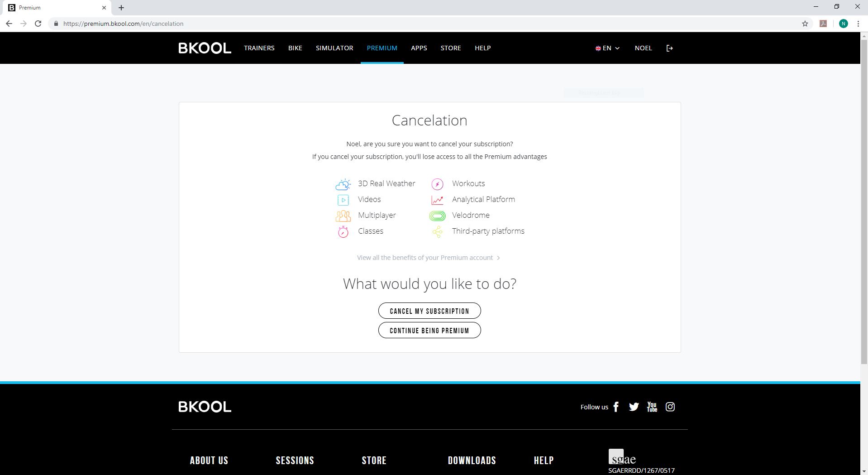The height and width of the screenshot is (475, 868).
Task: Open the BIKE menu item
Action: [295, 48]
